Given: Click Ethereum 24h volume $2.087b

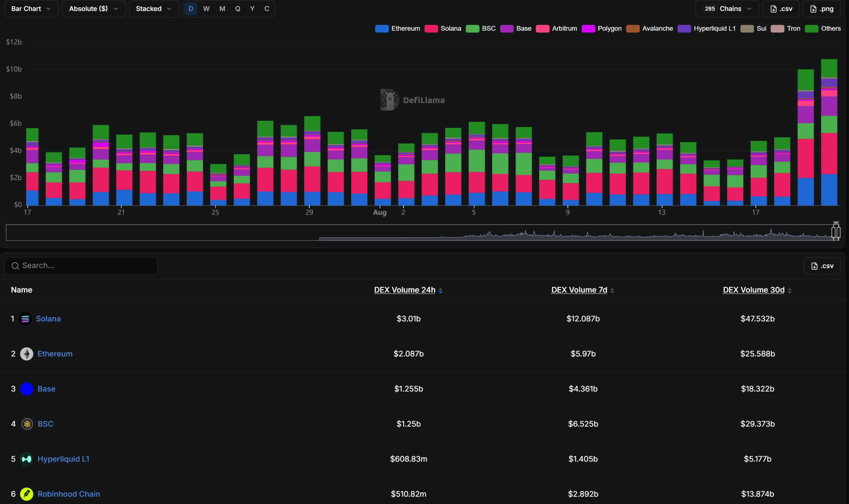Looking at the screenshot, I should (409, 354).
